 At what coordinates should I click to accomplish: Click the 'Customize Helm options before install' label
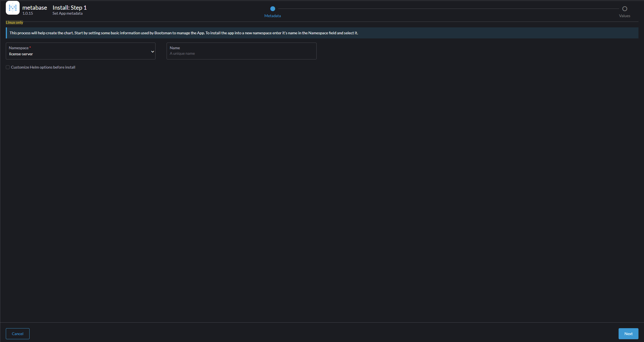(x=43, y=67)
